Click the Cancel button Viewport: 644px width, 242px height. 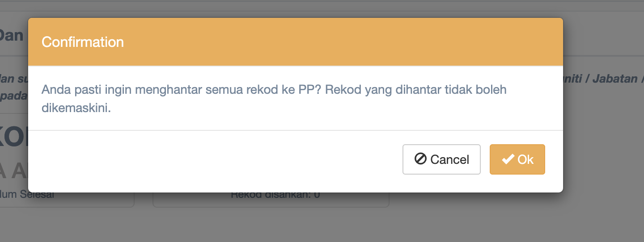pyautogui.click(x=441, y=159)
